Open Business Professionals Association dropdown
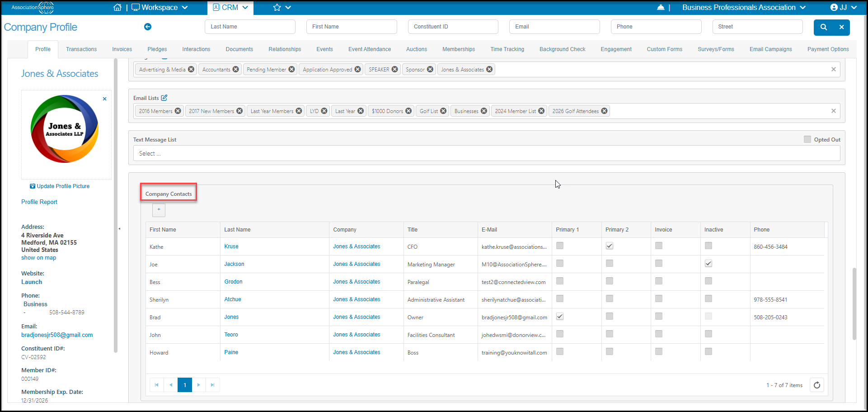Viewport: 868px width, 412px height. [744, 7]
